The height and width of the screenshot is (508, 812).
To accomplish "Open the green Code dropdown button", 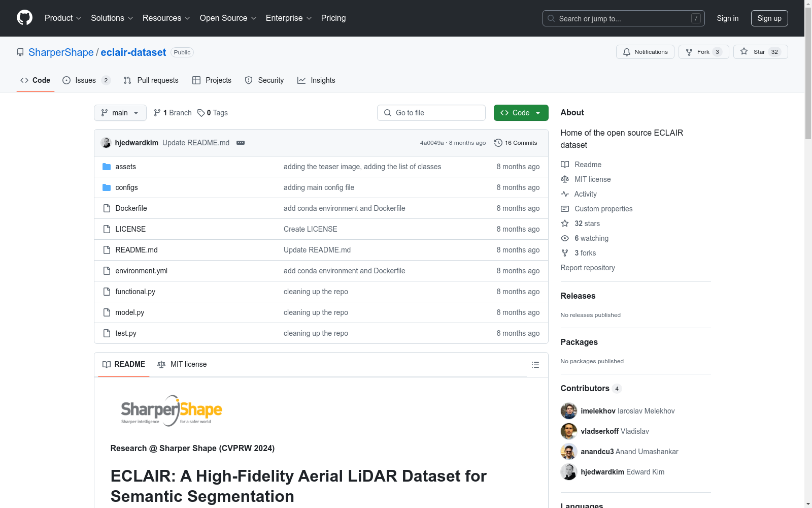I will pos(521,113).
